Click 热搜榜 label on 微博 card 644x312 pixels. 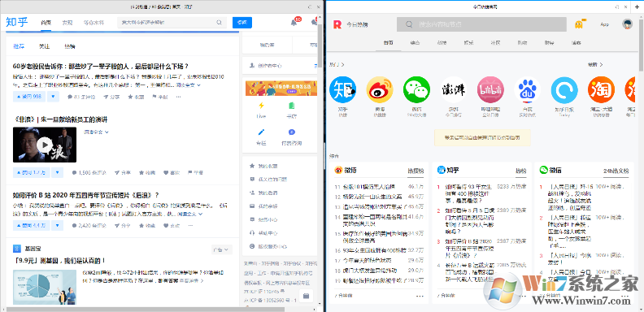pyautogui.click(x=416, y=171)
